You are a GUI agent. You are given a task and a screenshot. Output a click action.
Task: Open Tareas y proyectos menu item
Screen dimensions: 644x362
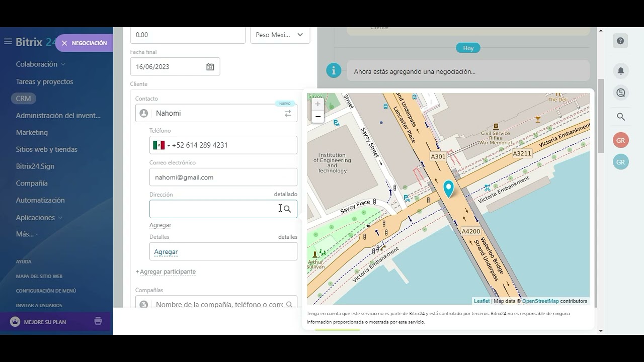coord(44,81)
